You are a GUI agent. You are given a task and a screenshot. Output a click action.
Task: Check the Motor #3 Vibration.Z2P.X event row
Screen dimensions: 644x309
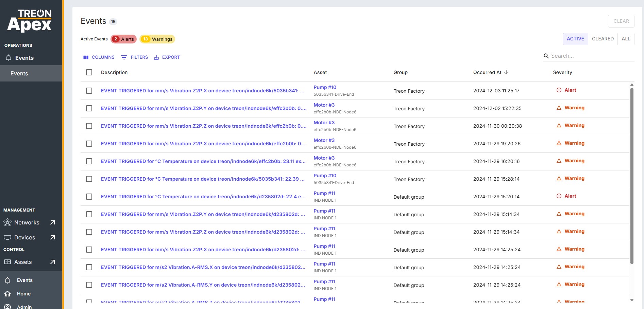[x=89, y=144]
